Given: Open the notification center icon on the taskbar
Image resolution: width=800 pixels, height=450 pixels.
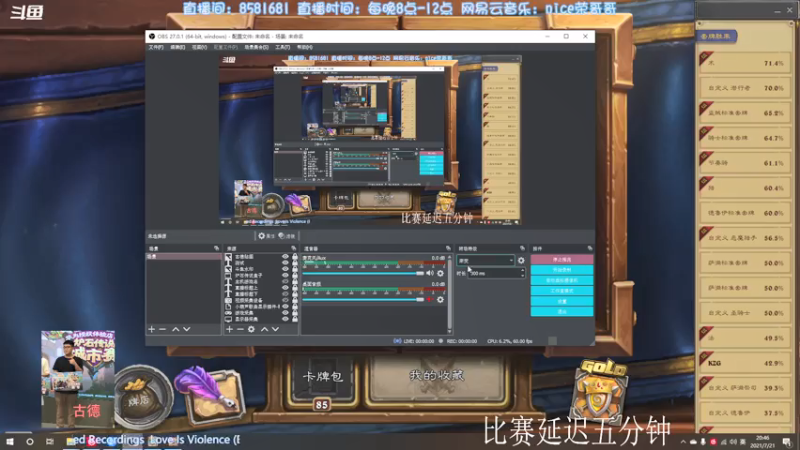Looking at the screenshot, I should pos(787,442).
